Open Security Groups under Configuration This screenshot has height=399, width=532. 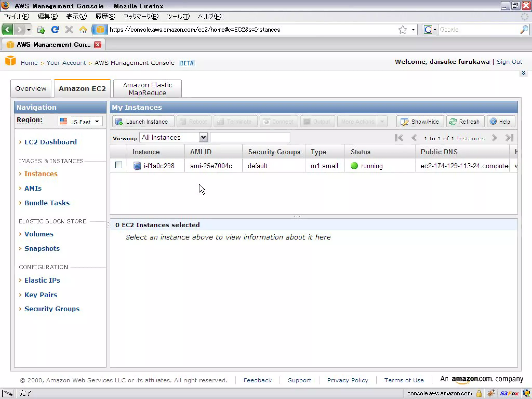(52, 309)
